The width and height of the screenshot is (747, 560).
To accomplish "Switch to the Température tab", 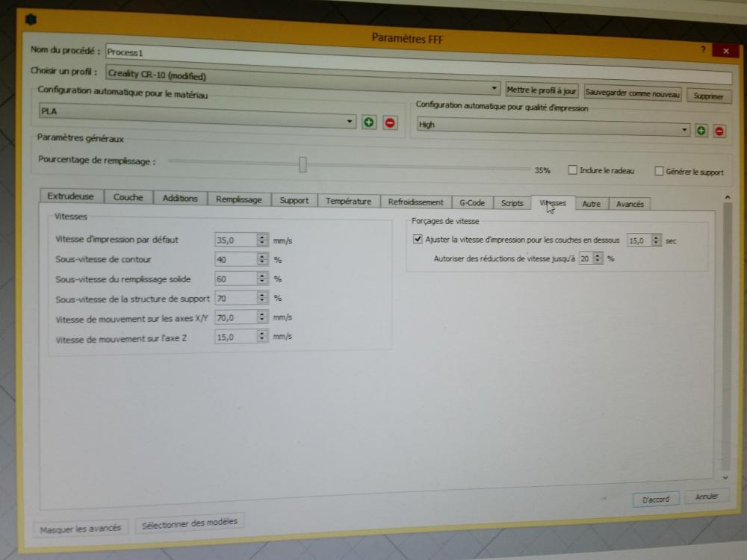I will (348, 201).
